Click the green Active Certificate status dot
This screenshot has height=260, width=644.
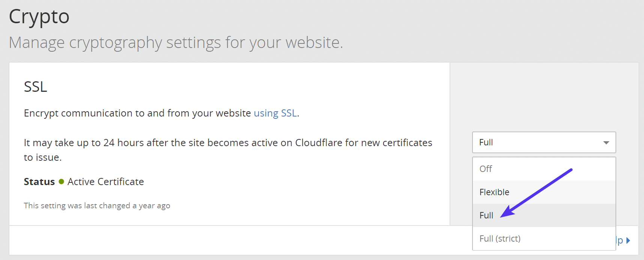[x=61, y=182]
